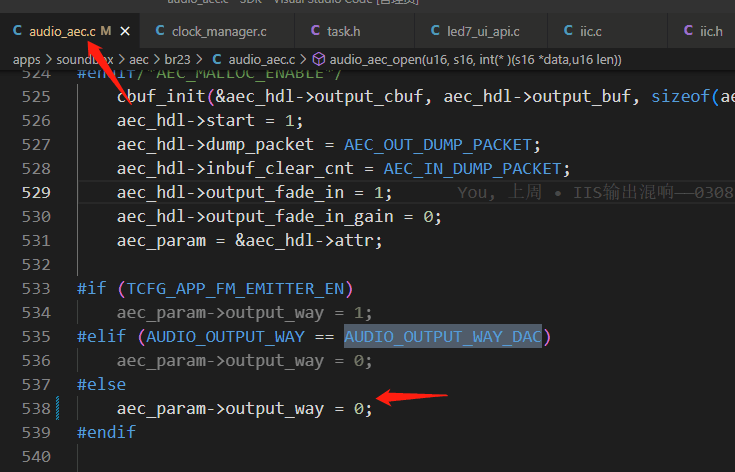Click the C file icon on iic.c tab

pyautogui.click(x=568, y=30)
